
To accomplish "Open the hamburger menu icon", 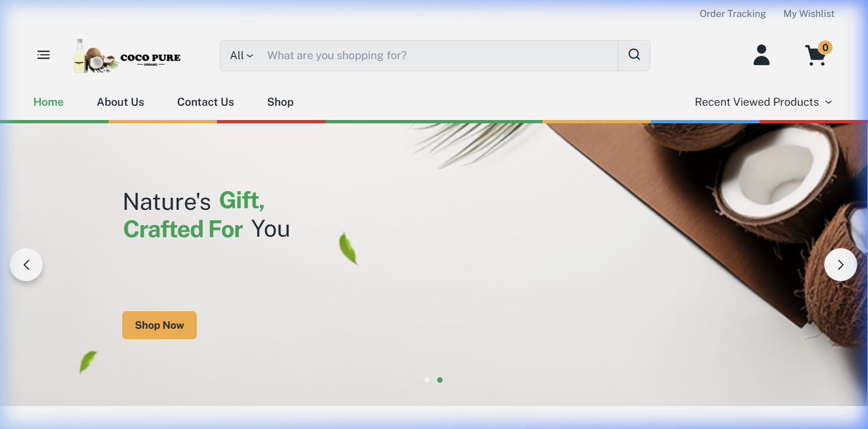I will tap(43, 55).
